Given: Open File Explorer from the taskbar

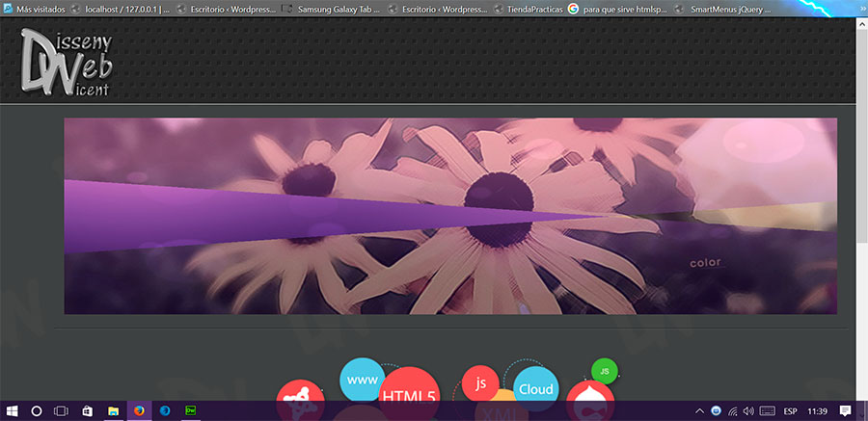Looking at the screenshot, I should [x=113, y=410].
